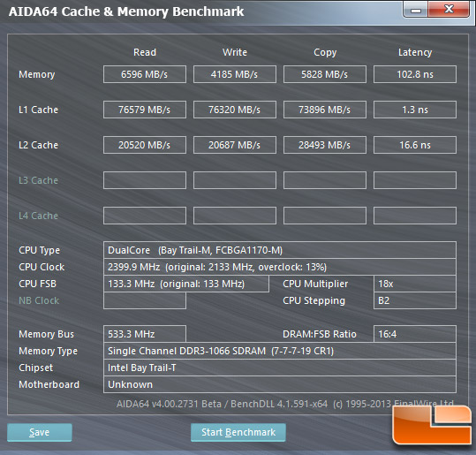Click the Start Benchmark button
This screenshot has height=455, width=476.
pos(238,432)
